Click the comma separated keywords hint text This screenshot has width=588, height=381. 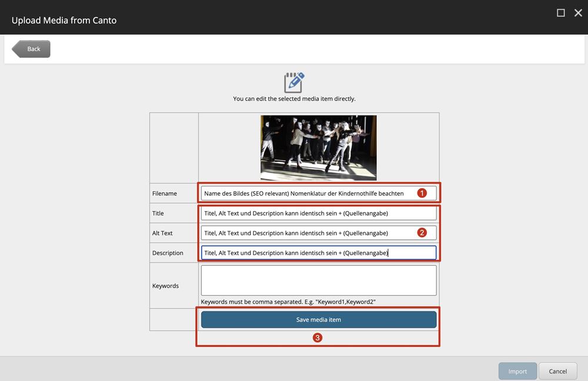[x=288, y=302]
